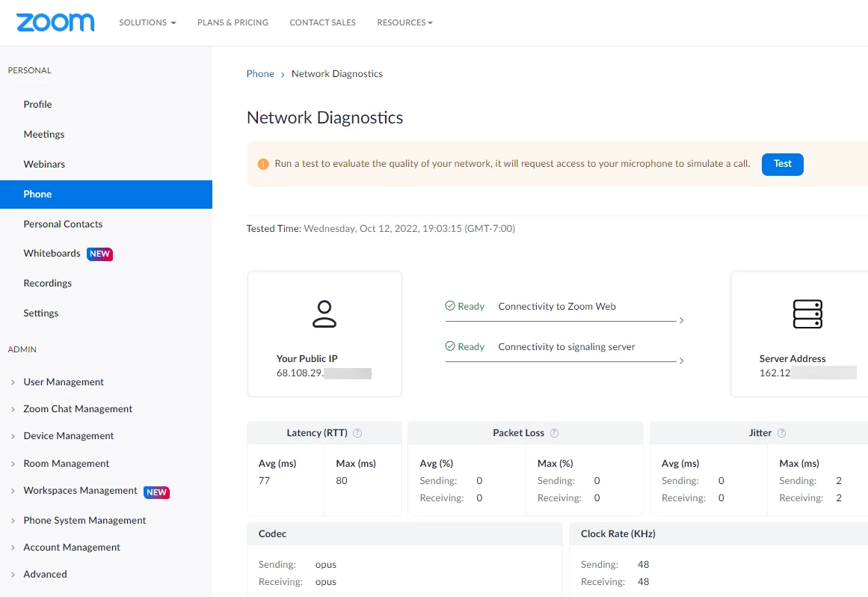Click Server Address value 162.12

point(775,373)
